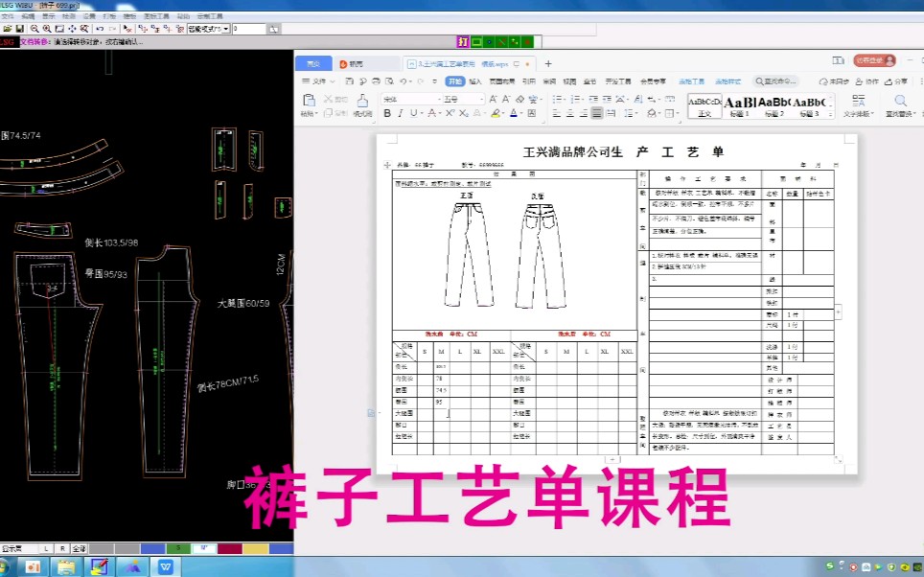The image size is (924, 577).
Task: Click Format Painter icon
Action: tap(362, 101)
